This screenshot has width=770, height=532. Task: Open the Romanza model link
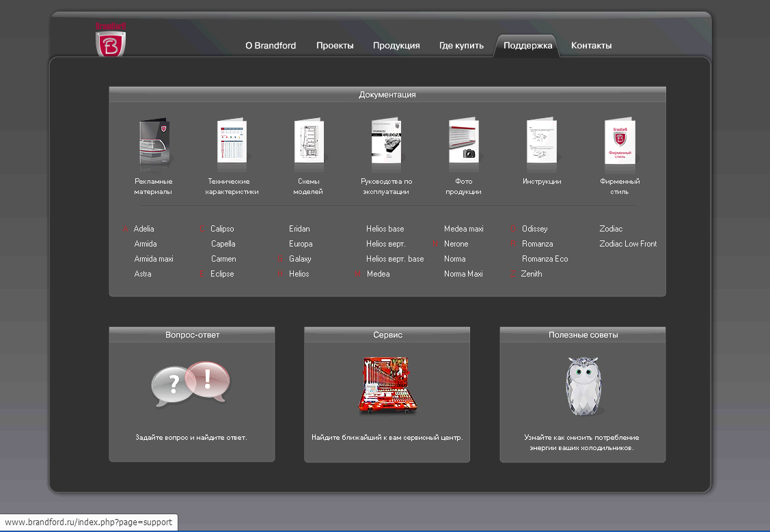pyautogui.click(x=537, y=244)
